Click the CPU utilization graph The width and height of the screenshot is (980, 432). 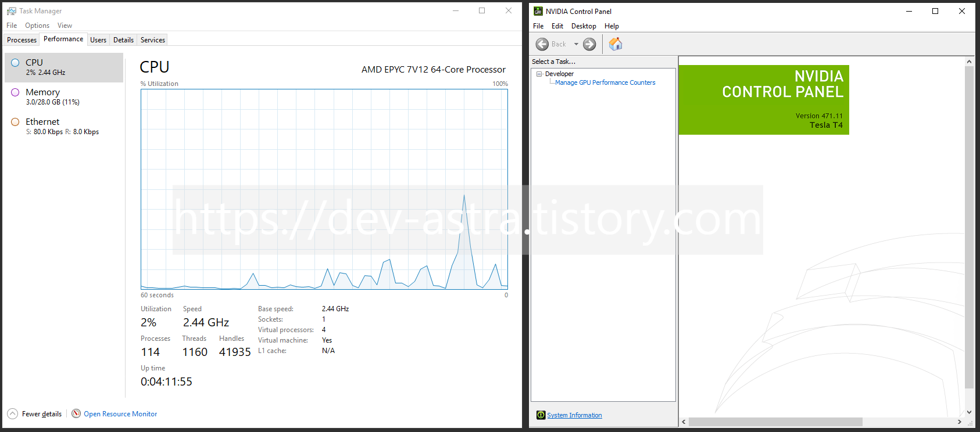pos(324,189)
